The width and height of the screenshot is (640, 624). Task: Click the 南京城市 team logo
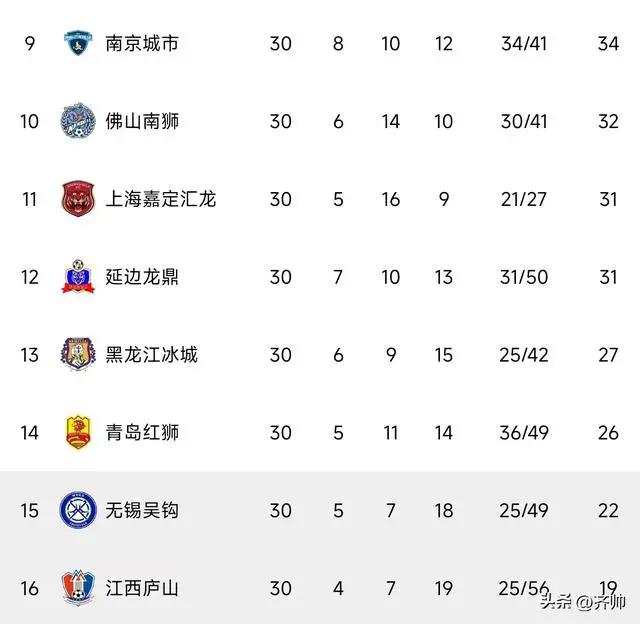[x=78, y=43]
